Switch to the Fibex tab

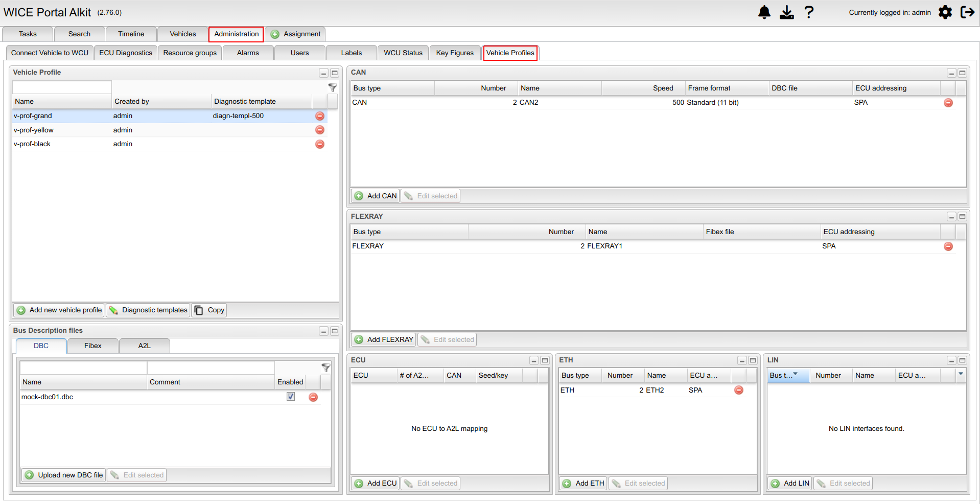click(x=92, y=346)
